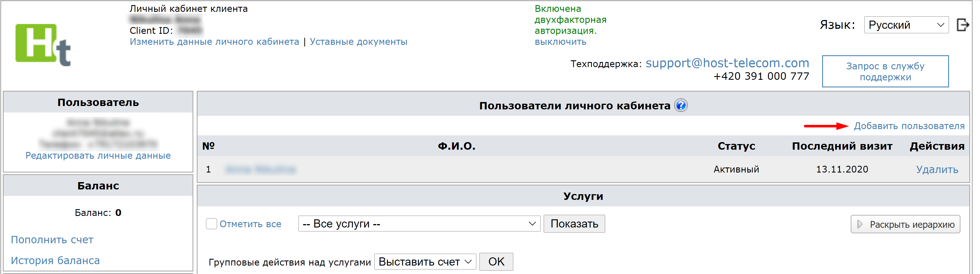Click the Последний визит column header
The width and height of the screenshot is (980, 274).
(842, 146)
